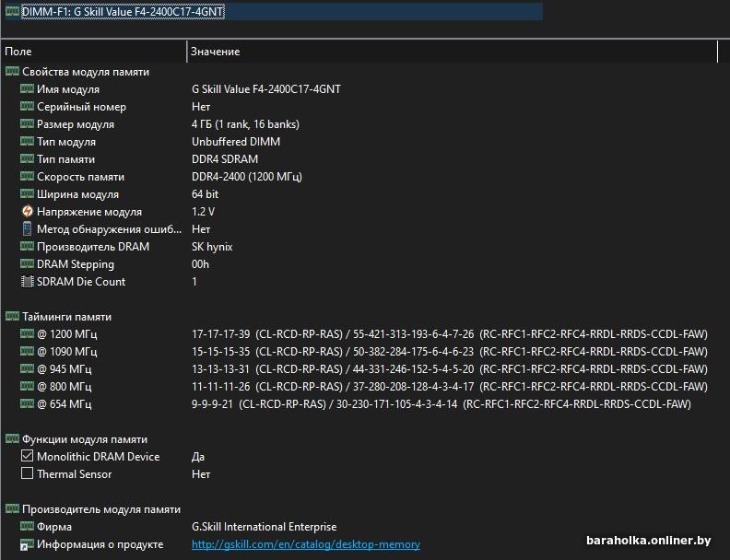
Task: Select the SDRAM Die Count row label
Action: pyautogui.click(x=81, y=282)
